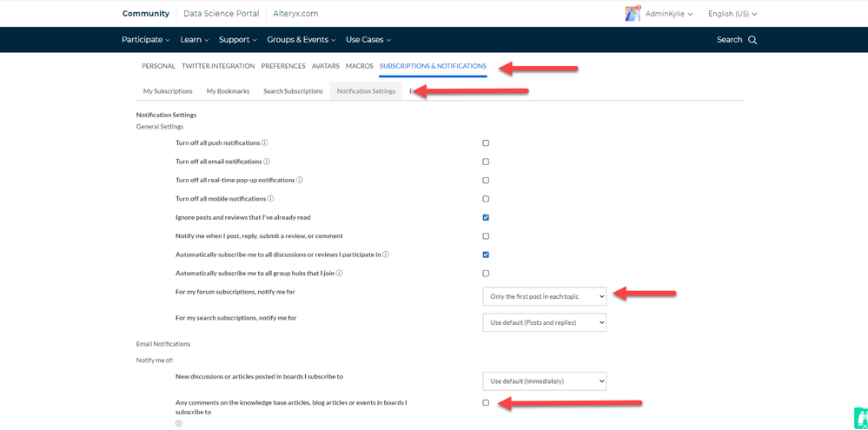Click the search magnifier icon
This screenshot has height=430, width=868.
[x=752, y=40]
